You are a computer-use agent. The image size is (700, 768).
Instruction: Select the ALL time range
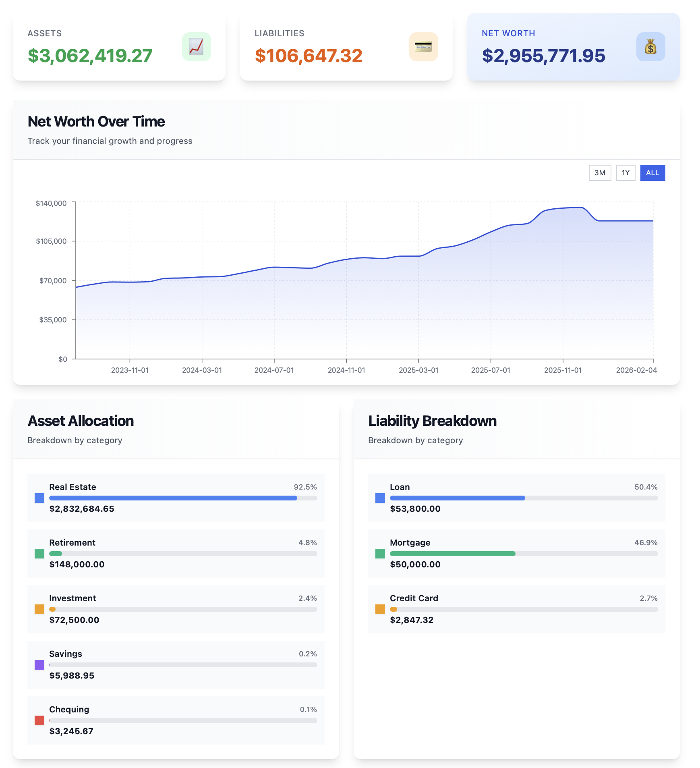tap(652, 172)
